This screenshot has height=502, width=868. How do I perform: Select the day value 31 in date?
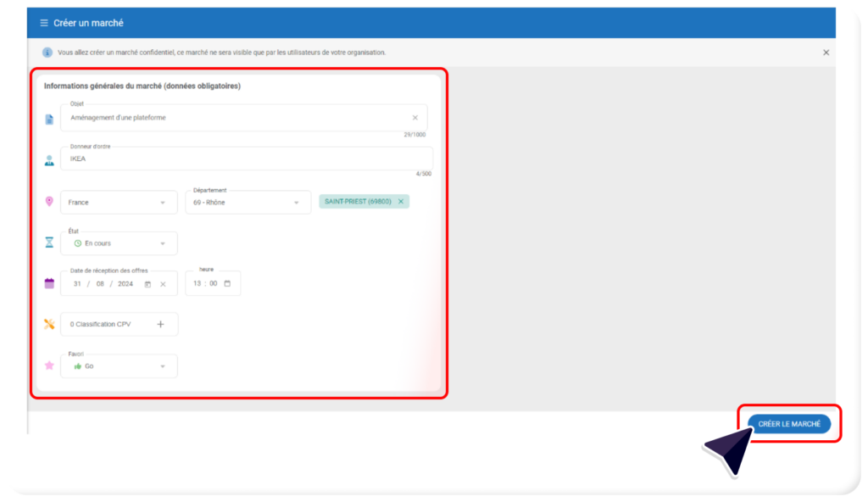(77, 284)
